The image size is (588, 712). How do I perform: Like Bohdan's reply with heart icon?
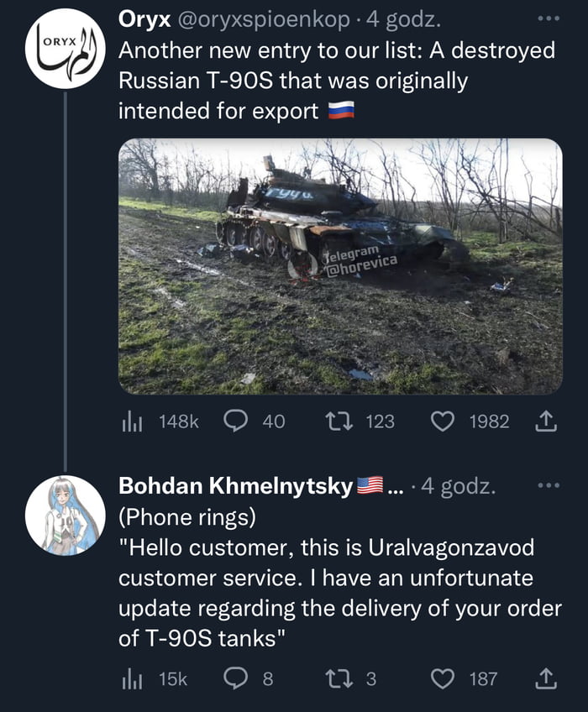click(443, 679)
